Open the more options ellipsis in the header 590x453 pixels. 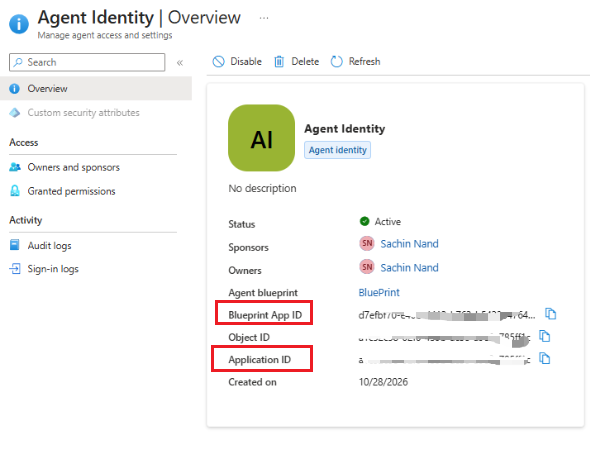[x=264, y=18]
